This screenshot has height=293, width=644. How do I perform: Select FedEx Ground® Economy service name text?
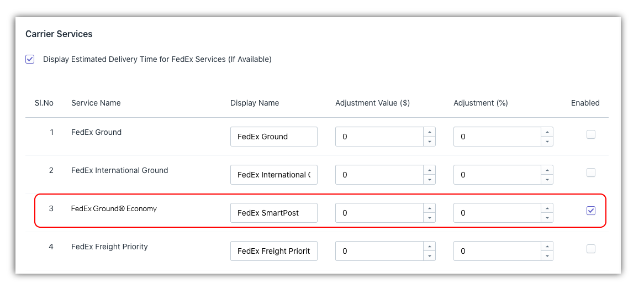[x=114, y=208]
